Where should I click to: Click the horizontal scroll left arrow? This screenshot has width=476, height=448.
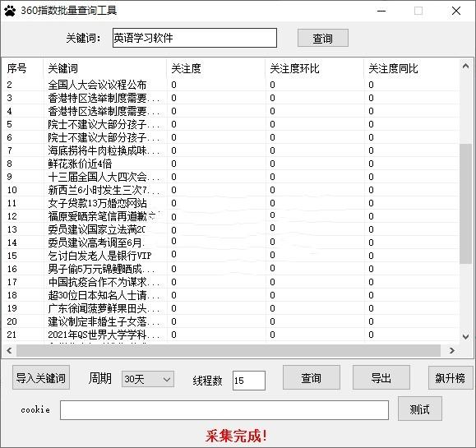coord(9,350)
